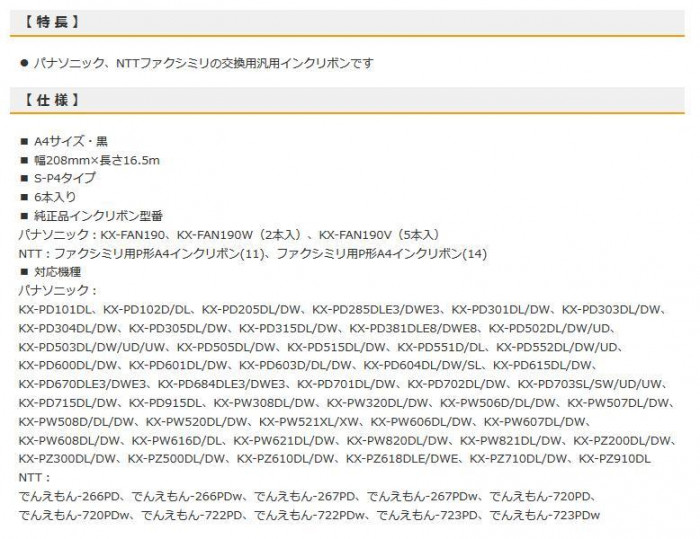This screenshot has height=539, width=700.
Task: Click the 【仕様】 section header
Action: [51, 100]
